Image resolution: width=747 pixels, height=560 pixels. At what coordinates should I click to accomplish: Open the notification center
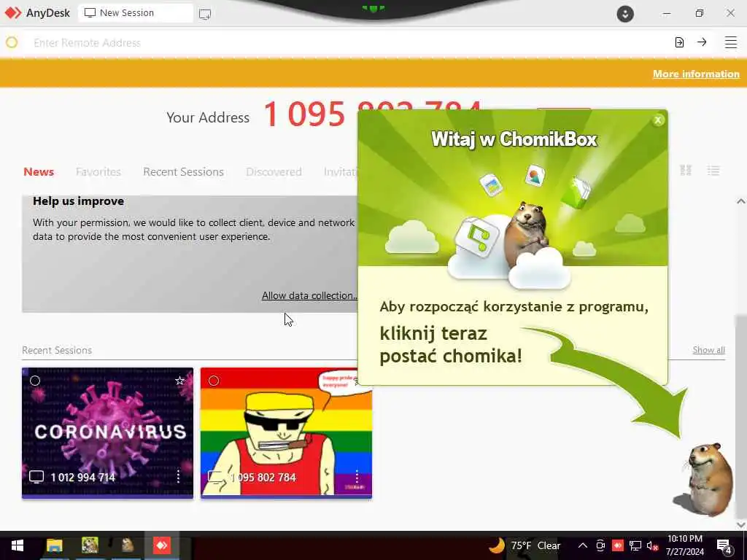(724, 546)
